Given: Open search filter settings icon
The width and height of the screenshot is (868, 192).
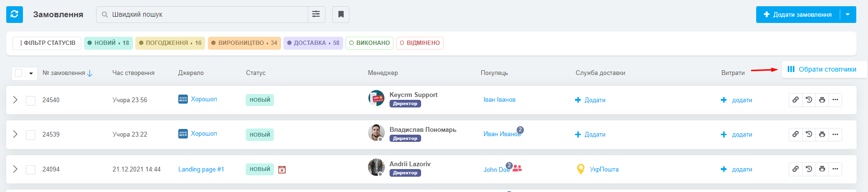Looking at the screenshot, I should coord(316,14).
